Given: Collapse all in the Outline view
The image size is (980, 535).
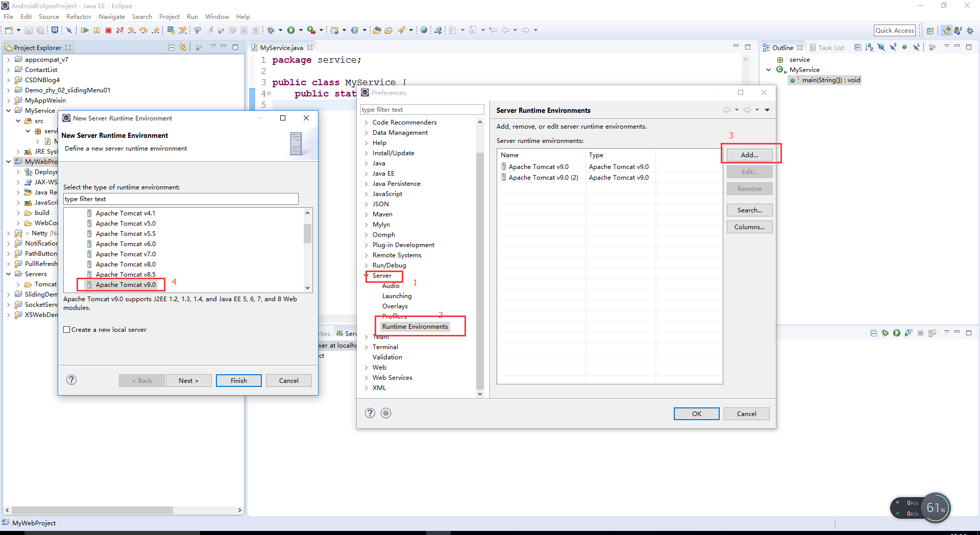Looking at the screenshot, I should click(857, 47).
